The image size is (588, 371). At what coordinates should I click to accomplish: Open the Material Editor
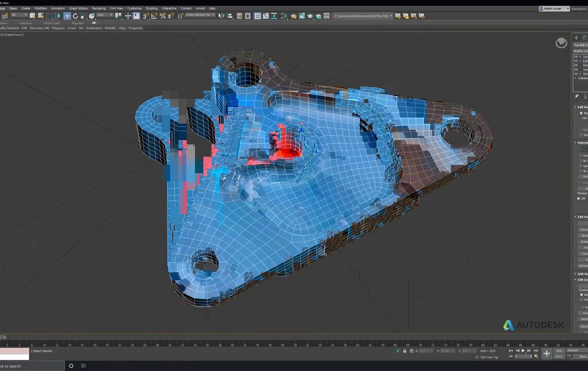point(293,16)
